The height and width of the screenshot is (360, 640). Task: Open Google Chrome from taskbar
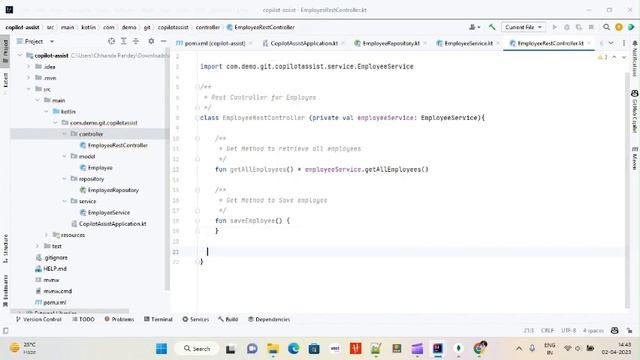pyautogui.click(x=479, y=348)
